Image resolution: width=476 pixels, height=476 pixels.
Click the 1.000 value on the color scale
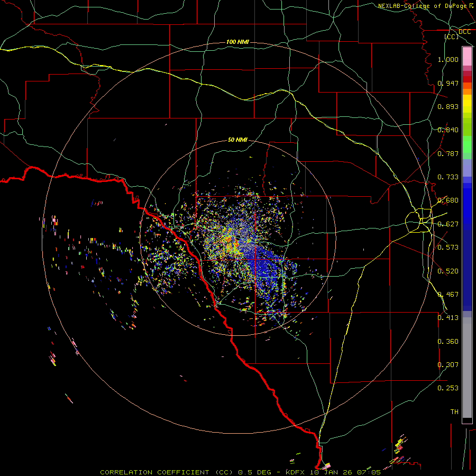tap(448, 59)
